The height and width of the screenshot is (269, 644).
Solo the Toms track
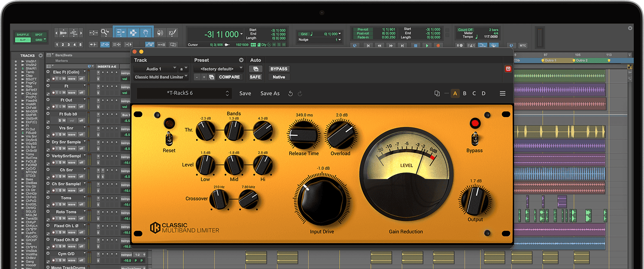60,204
